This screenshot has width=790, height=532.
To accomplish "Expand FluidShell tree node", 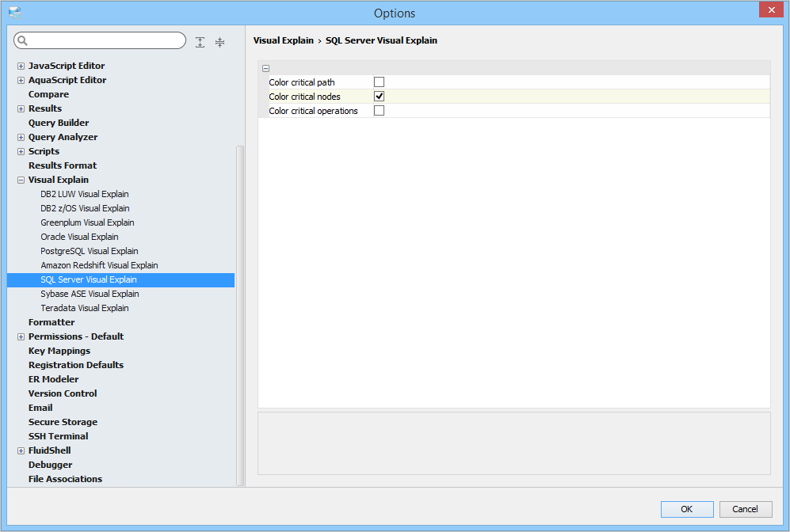I will (x=21, y=451).
